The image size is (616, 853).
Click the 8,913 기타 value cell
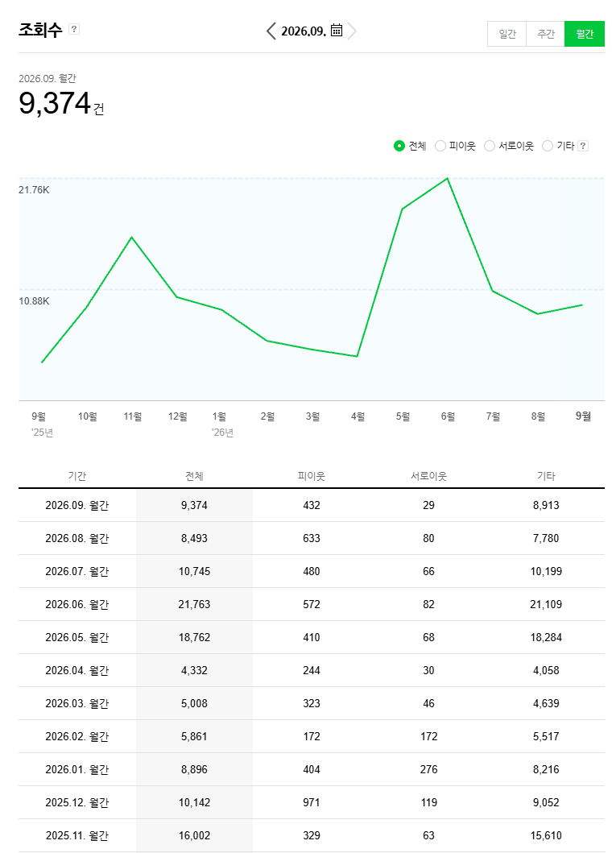click(x=546, y=505)
